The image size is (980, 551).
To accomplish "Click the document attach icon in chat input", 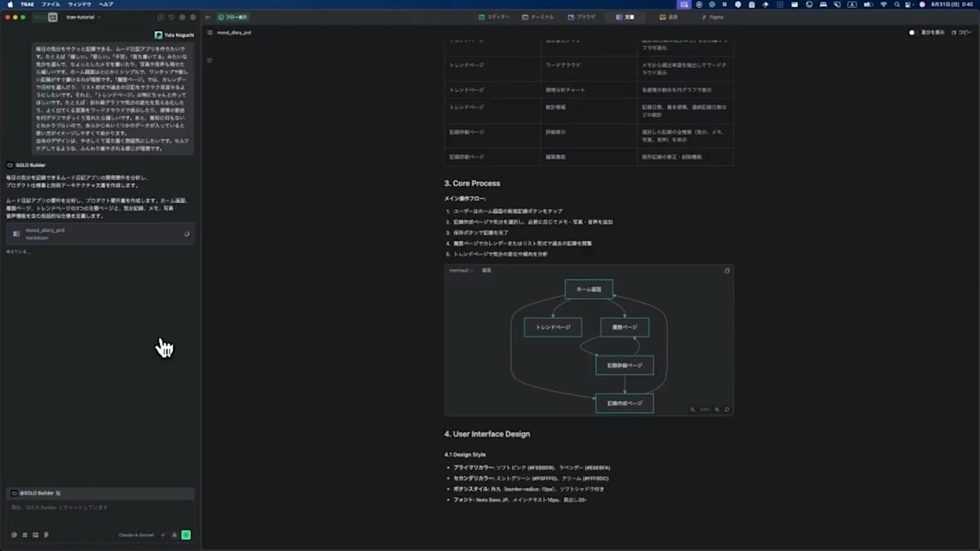I will 46,535.
